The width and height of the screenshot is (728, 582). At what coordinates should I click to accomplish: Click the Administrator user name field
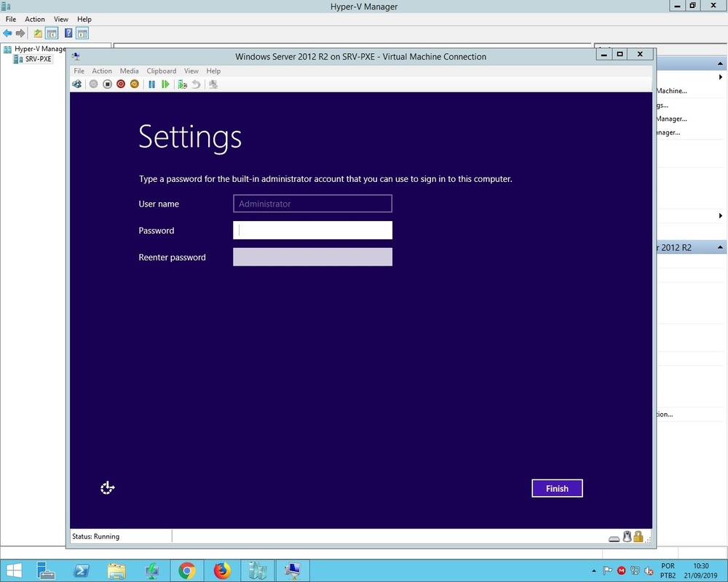(x=312, y=203)
